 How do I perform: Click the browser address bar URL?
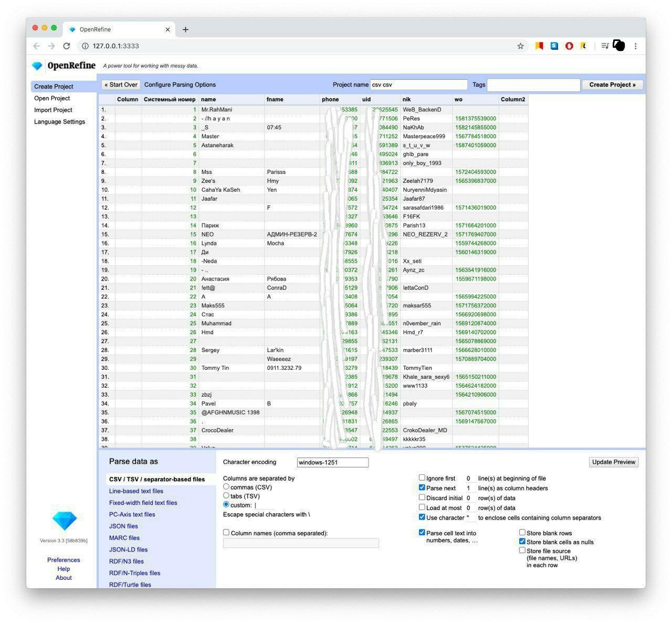pos(116,46)
